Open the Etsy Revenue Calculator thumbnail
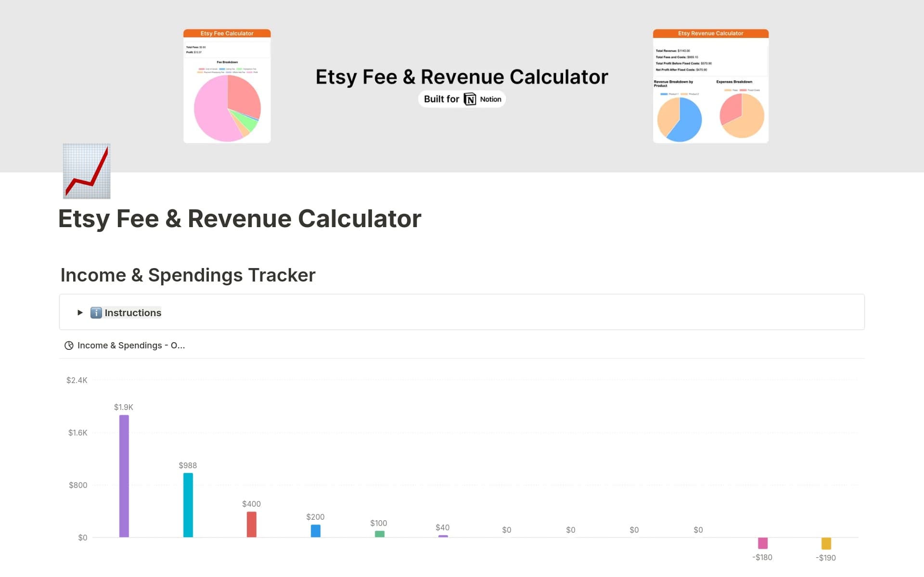 pyautogui.click(x=710, y=86)
